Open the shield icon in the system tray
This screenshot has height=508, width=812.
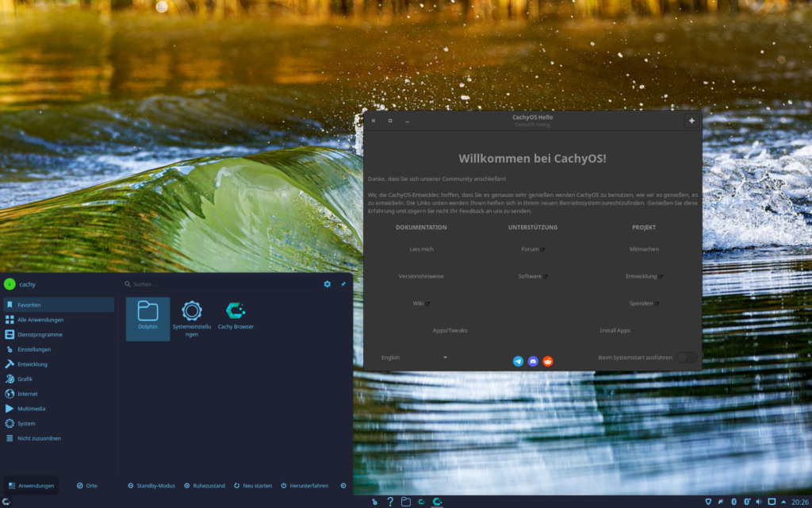708,502
